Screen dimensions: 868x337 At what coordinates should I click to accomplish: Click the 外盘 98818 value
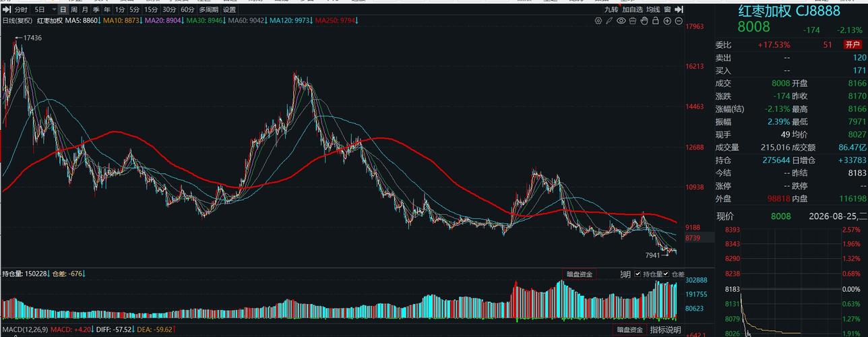click(779, 198)
